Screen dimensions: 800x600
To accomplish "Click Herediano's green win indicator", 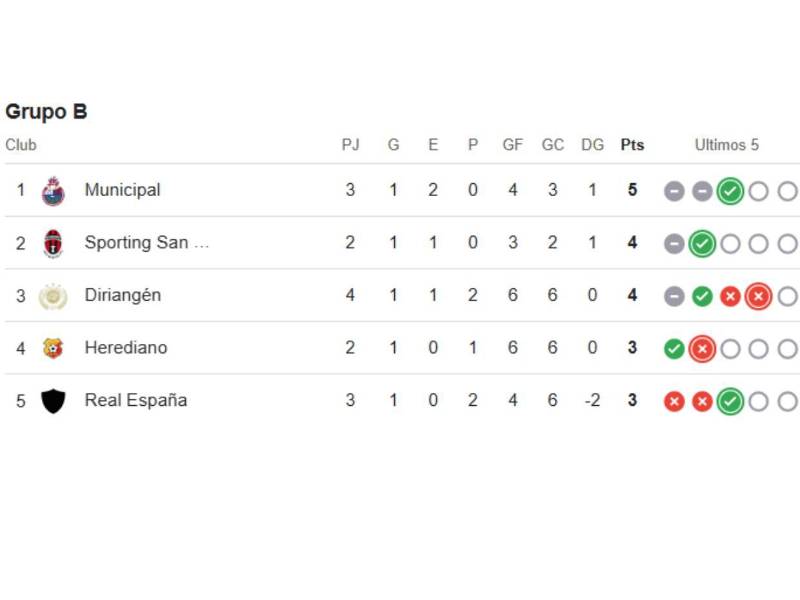I will [673, 349].
